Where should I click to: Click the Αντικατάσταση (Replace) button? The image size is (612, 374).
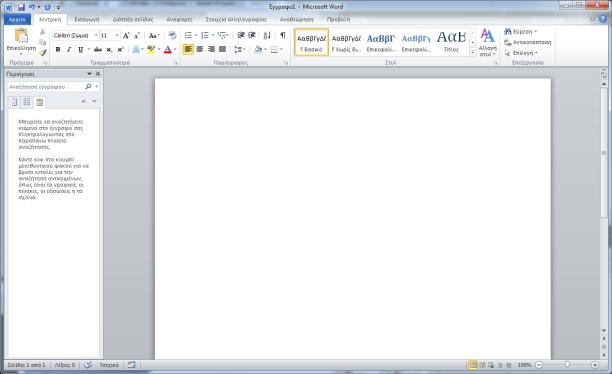(528, 42)
